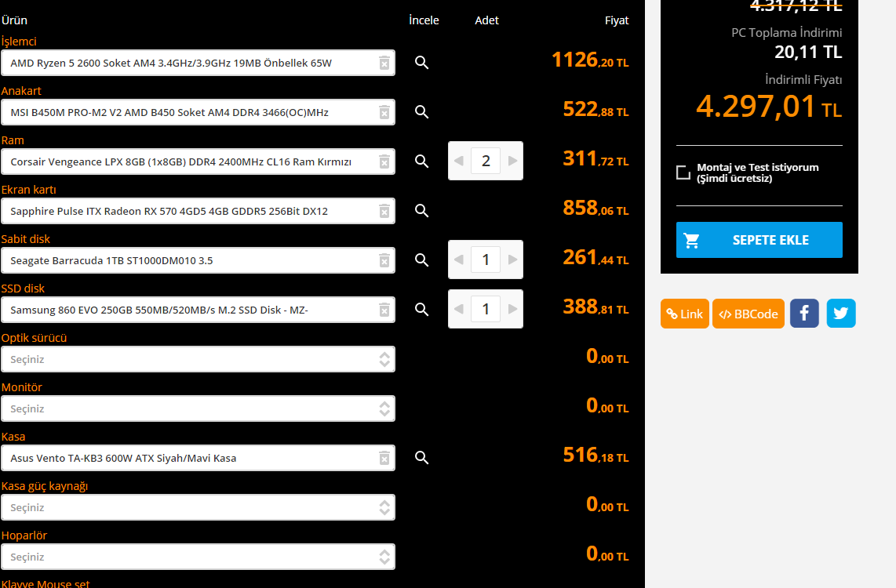The image size is (896, 588).
Task: Click the SSD disk quantity field showing 1
Action: pos(486,309)
